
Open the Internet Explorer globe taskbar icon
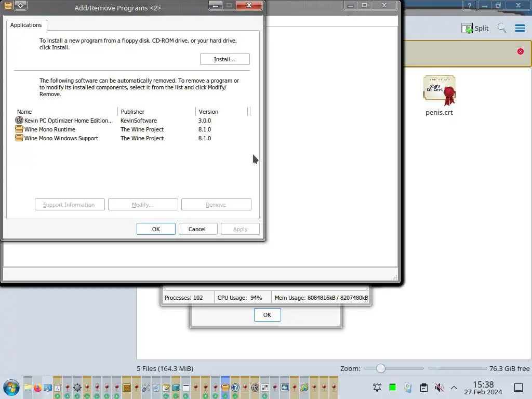pyautogui.click(x=304, y=388)
